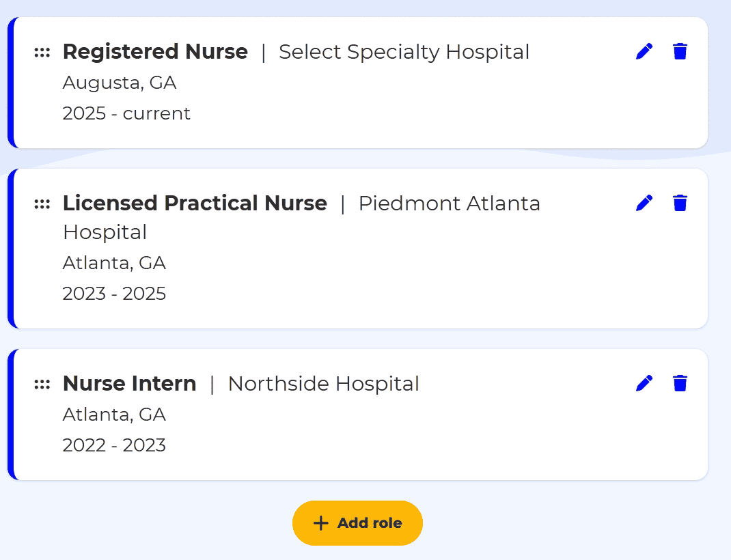Remove the Licensed Practical Nurse entry via trash icon
731x560 pixels.
click(680, 202)
